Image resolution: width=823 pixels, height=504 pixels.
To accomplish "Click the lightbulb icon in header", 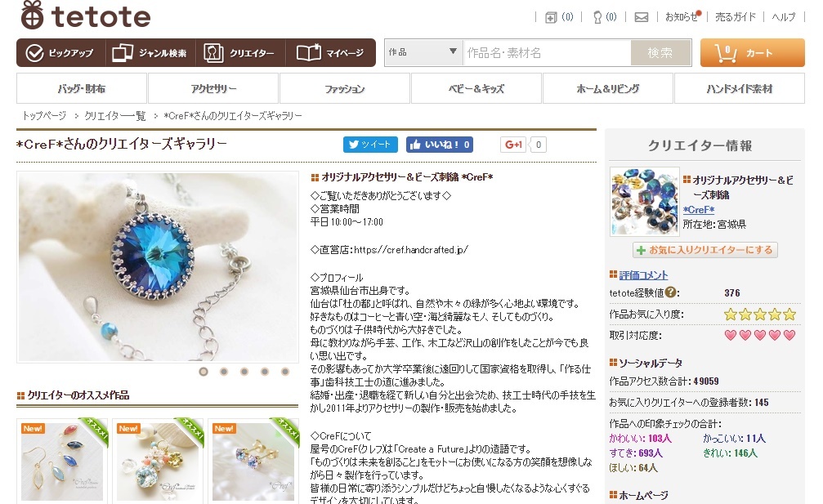I will [597, 17].
